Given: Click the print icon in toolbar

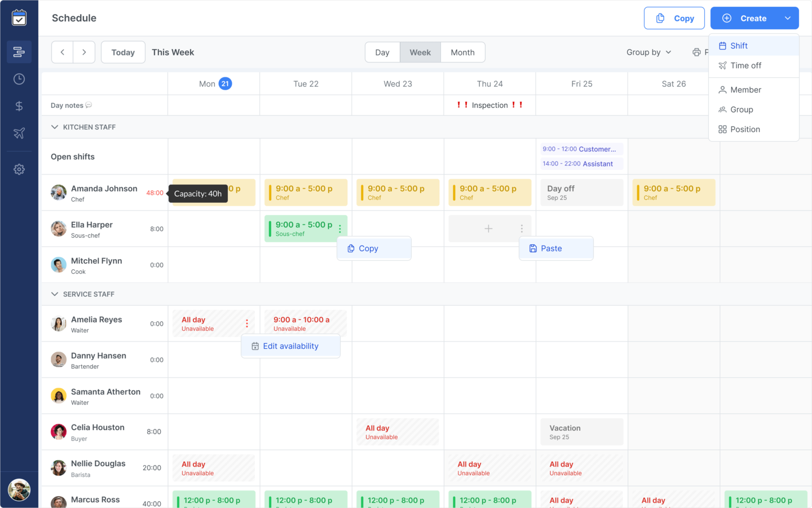Looking at the screenshot, I should coord(696,52).
